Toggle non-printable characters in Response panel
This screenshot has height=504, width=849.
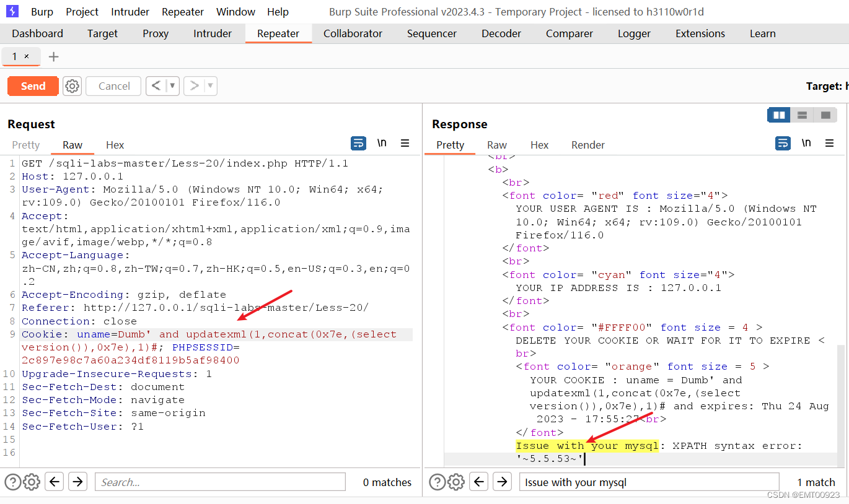pyautogui.click(x=806, y=144)
